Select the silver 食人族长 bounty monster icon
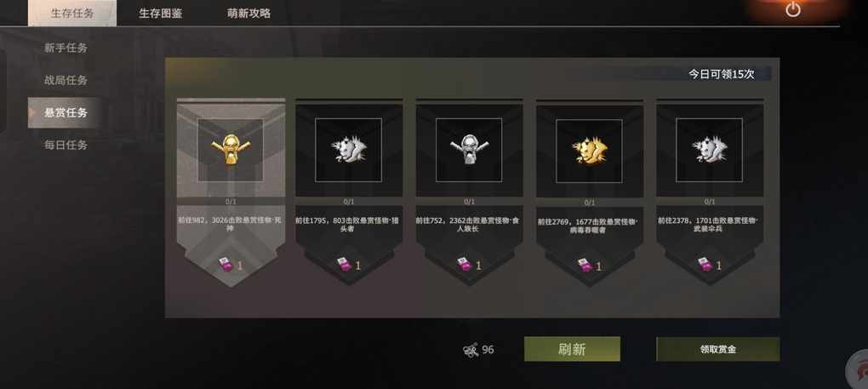This screenshot has width=868, height=389. [469, 150]
